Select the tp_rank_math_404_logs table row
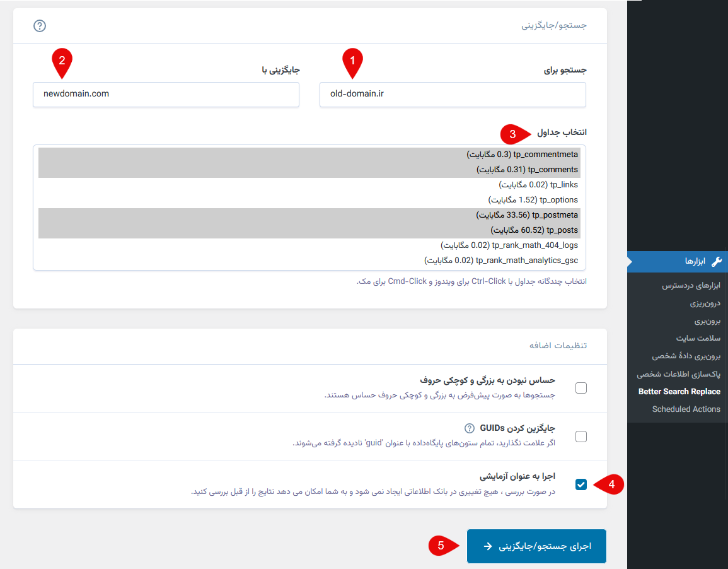728x569 pixels. tap(309, 246)
